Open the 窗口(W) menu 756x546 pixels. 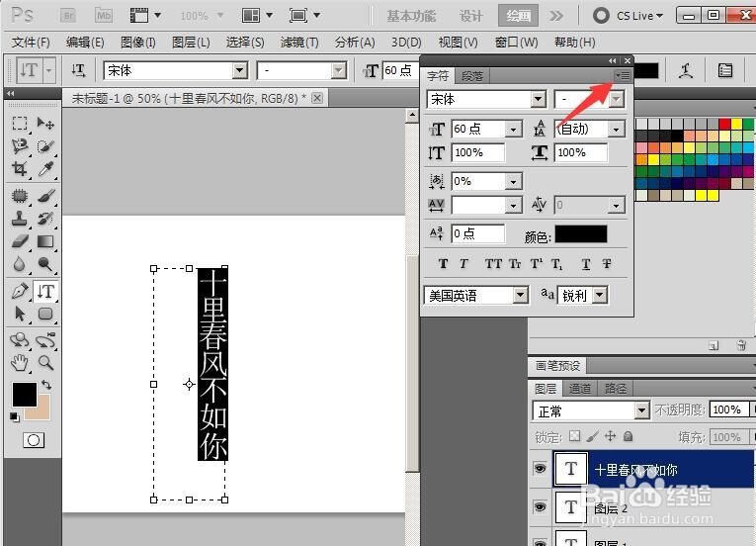(517, 43)
